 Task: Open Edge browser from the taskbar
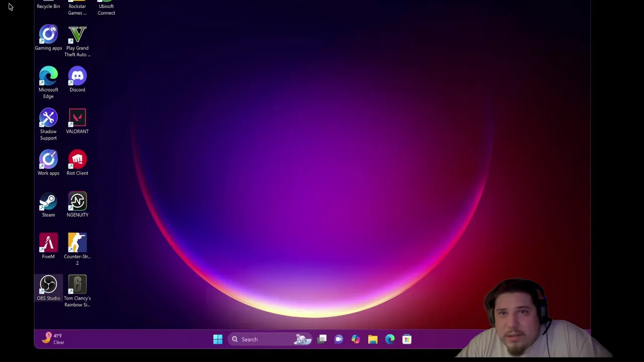click(390, 339)
